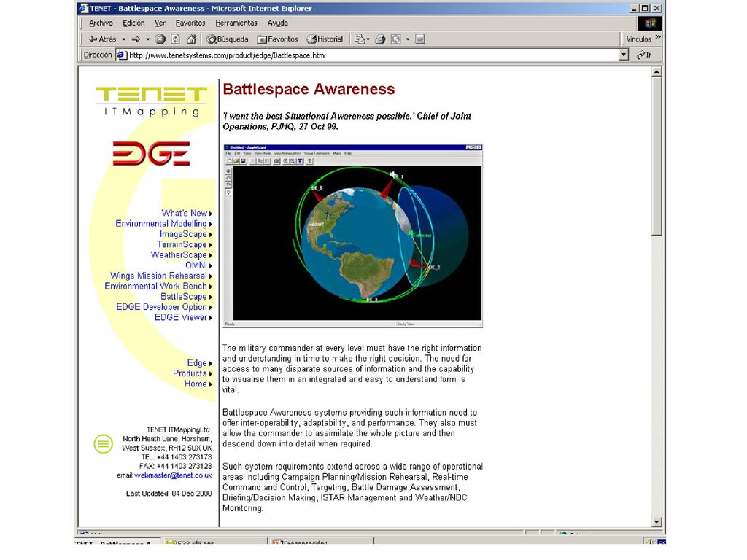Click the scrollbar up arrow
This screenshot has height=560, width=747.
(x=657, y=72)
